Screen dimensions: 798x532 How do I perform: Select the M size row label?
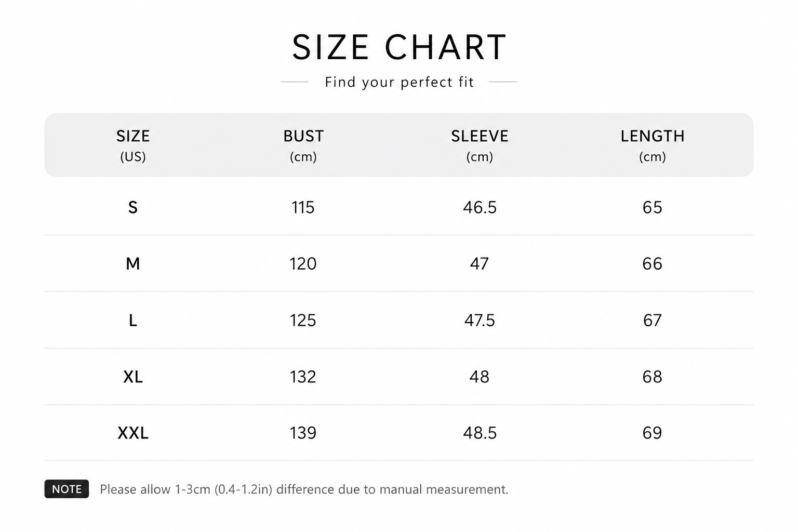pos(133,263)
